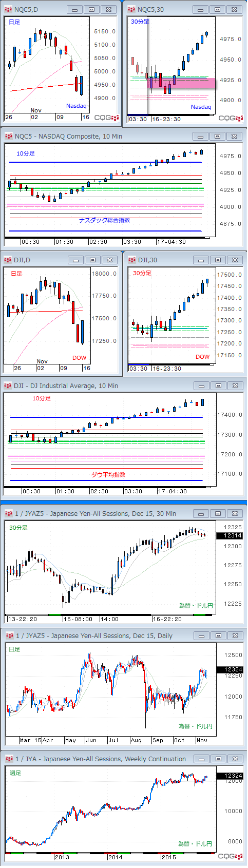The width and height of the screenshot is (248, 868).
Task: Click the DJI,30 window's title bar icon
Action: (x=132, y=260)
